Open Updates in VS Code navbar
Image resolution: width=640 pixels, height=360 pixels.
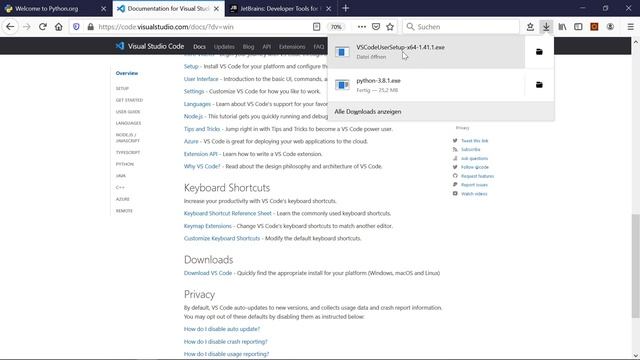tap(224, 47)
